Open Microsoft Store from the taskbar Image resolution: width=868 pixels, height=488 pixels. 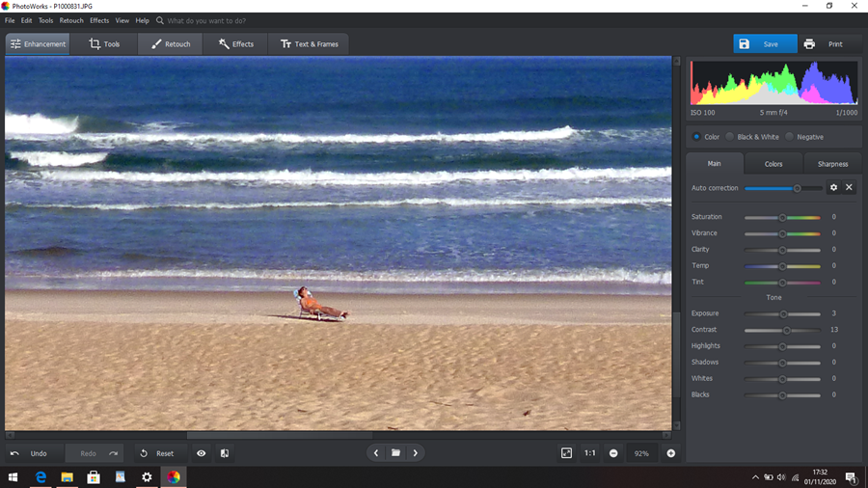(94, 477)
